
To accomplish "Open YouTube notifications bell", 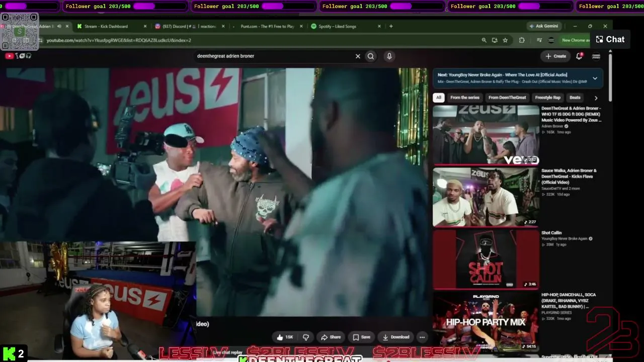I will coord(579,56).
